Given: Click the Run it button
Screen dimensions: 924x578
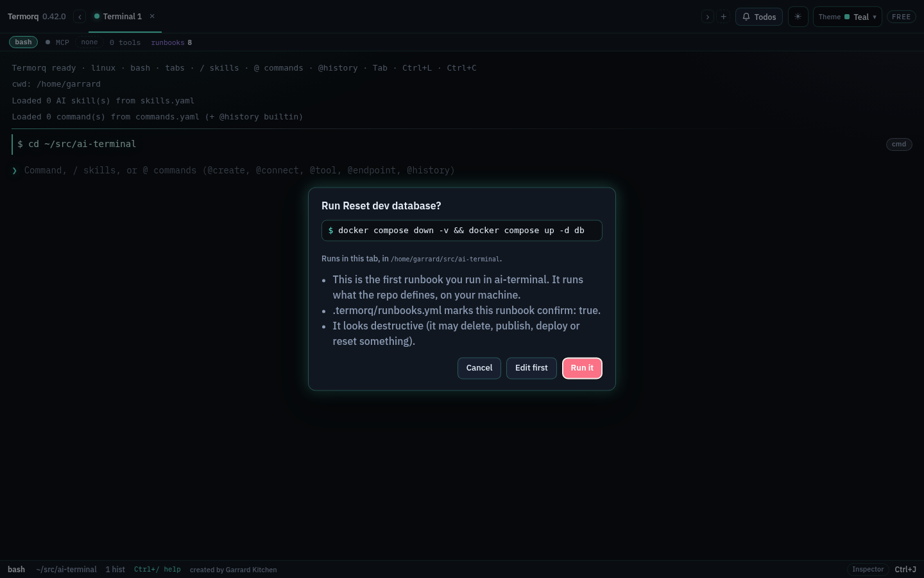Looking at the screenshot, I should point(582,368).
